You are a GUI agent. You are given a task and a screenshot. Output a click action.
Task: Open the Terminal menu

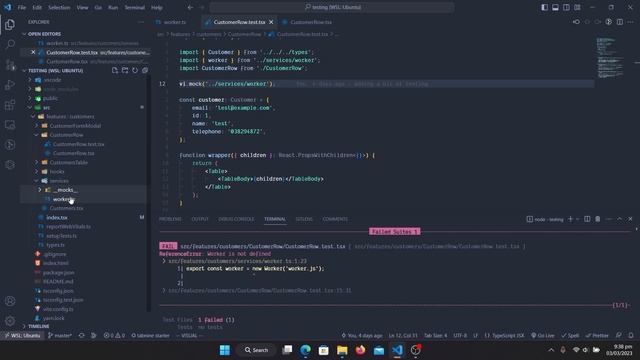click(x=135, y=7)
